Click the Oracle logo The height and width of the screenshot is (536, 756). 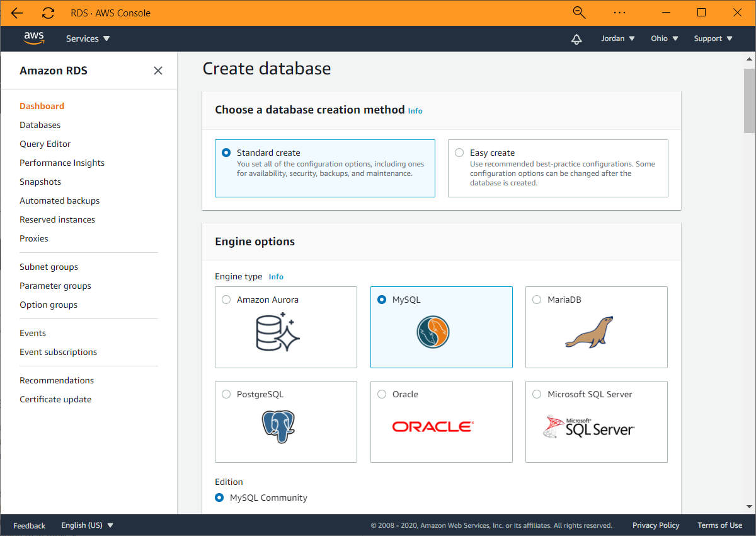pyautogui.click(x=433, y=426)
